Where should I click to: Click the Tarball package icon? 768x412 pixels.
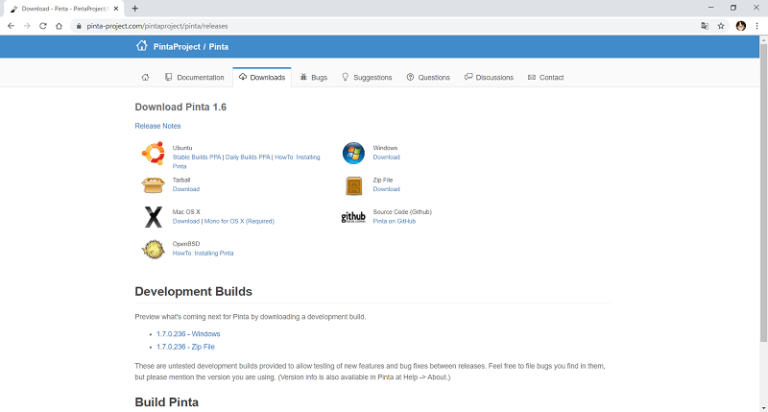tap(153, 185)
